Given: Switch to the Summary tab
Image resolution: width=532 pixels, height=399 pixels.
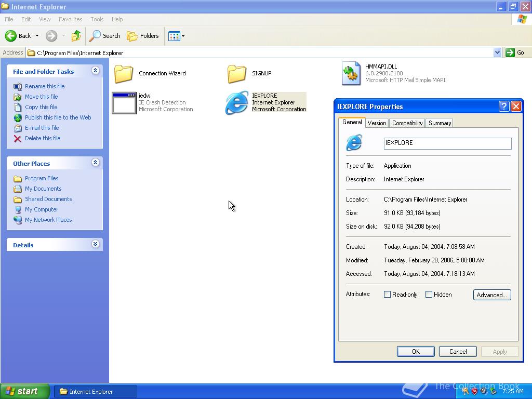Looking at the screenshot, I should pos(440,123).
